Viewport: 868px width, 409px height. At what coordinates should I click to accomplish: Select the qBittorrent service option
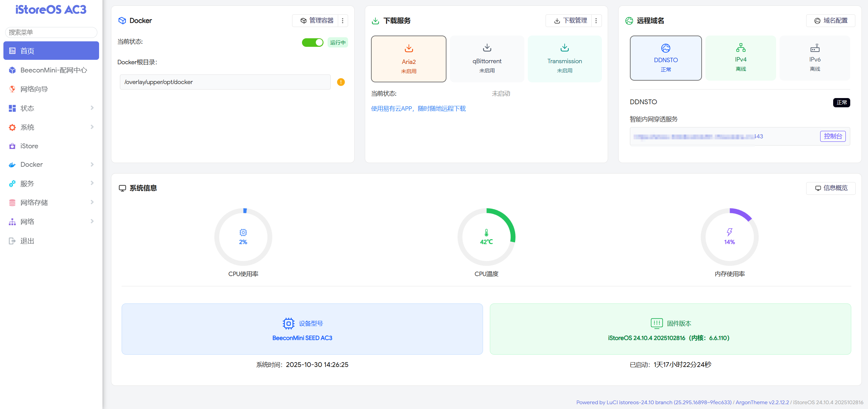[x=487, y=59]
